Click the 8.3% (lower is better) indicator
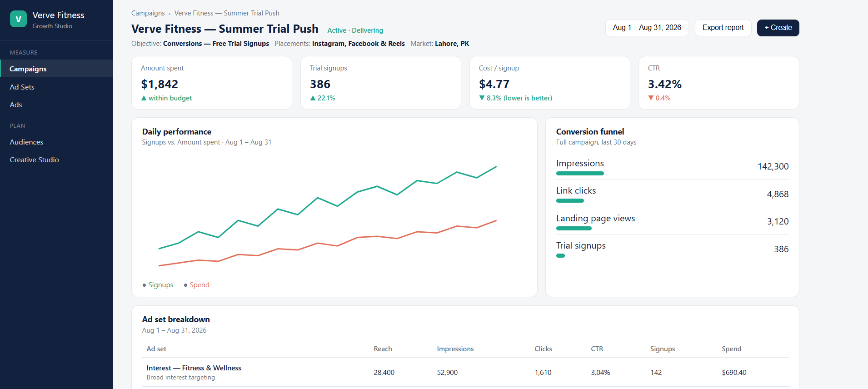The height and width of the screenshot is (389, 868). point(515,98)
